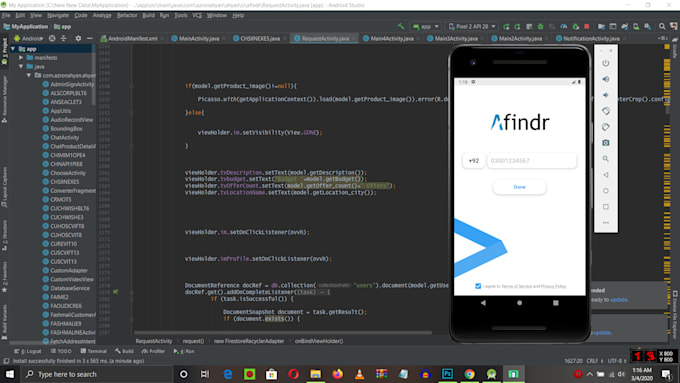This screenshot has width=680, height=383.
Task: Click the scroll-from-source target icon in project panel
Action: [52, 38]
